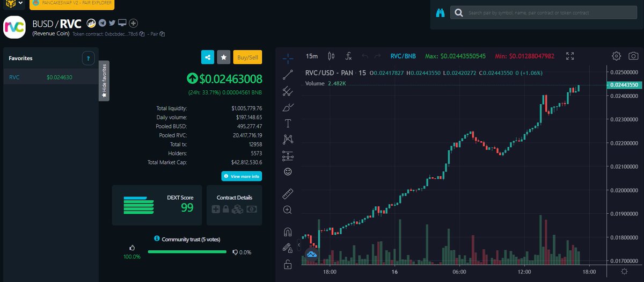Viewport: 644px width, 282px height.
Task: Click the community trust progress bar
Action: click(x=187, y=251)
